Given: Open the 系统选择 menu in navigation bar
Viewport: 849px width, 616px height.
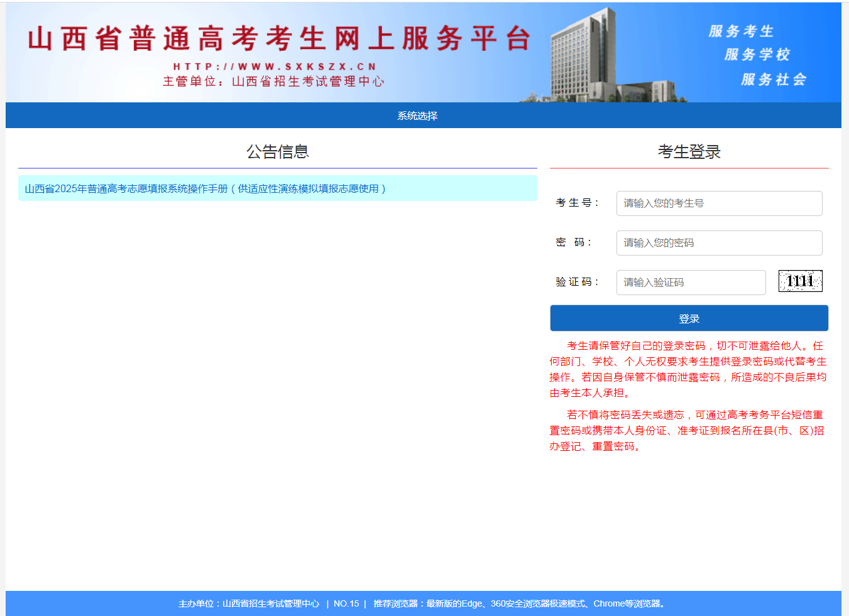Looking at the screenshot, I should (x=417, y=116).
